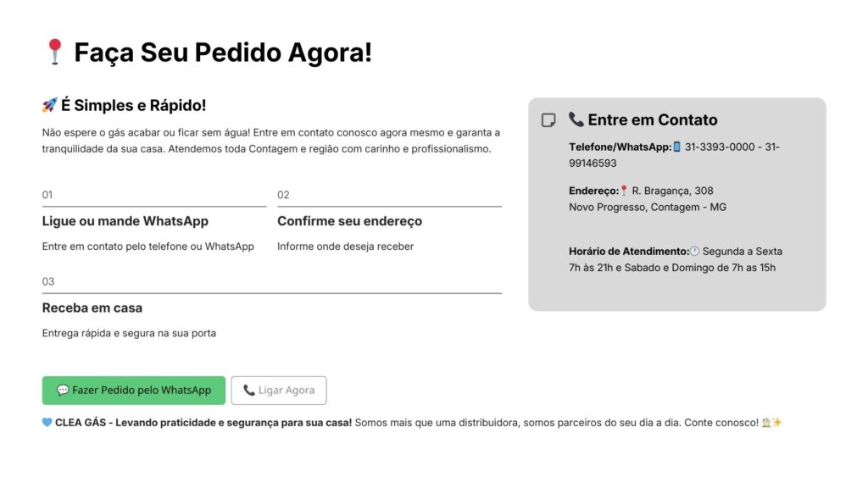Click the blue heart icon before CLEA GÁS

click(x=47, y=422)
